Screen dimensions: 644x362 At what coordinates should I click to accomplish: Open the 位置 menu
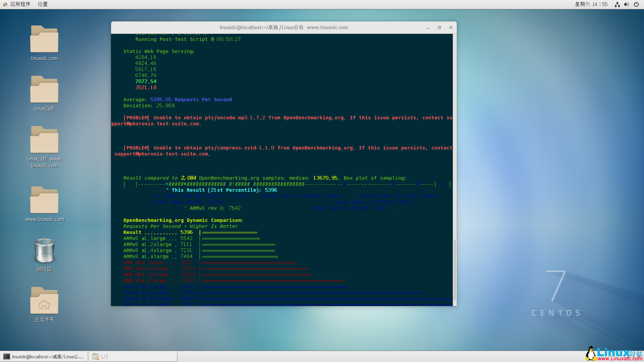pyautogui.click(x=43, y=4)
